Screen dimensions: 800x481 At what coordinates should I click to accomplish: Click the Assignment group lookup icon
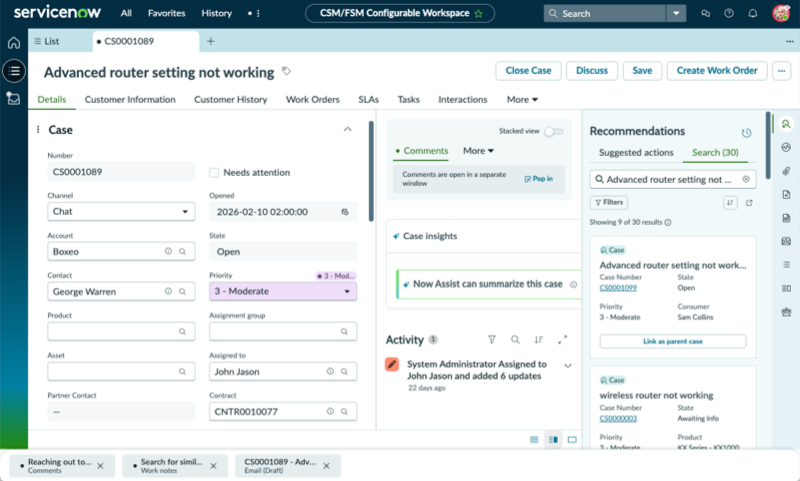(344, 332)
